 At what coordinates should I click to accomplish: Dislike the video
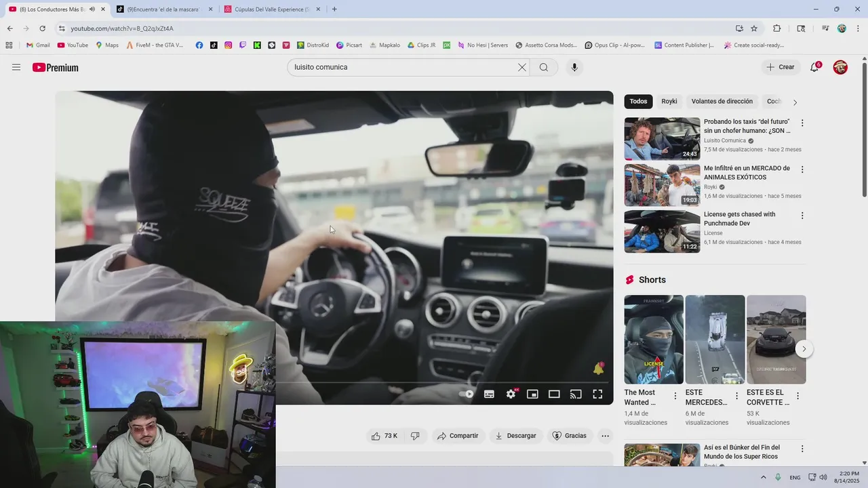click(415, 436)
